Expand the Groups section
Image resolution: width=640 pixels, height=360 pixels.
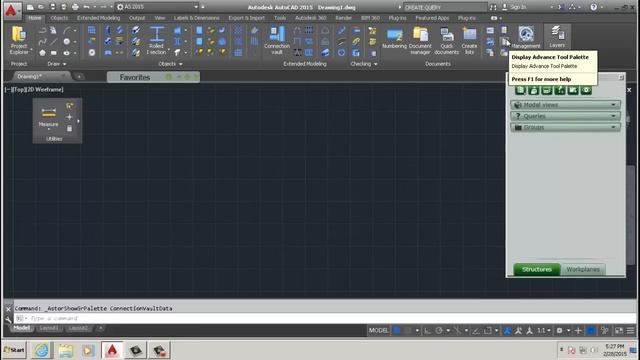[x=565, y=127]
